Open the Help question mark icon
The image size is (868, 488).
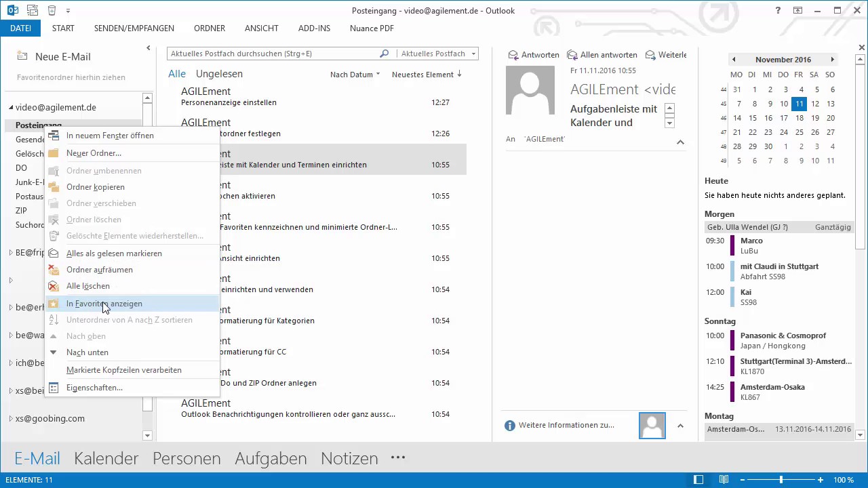pos(778,10)
